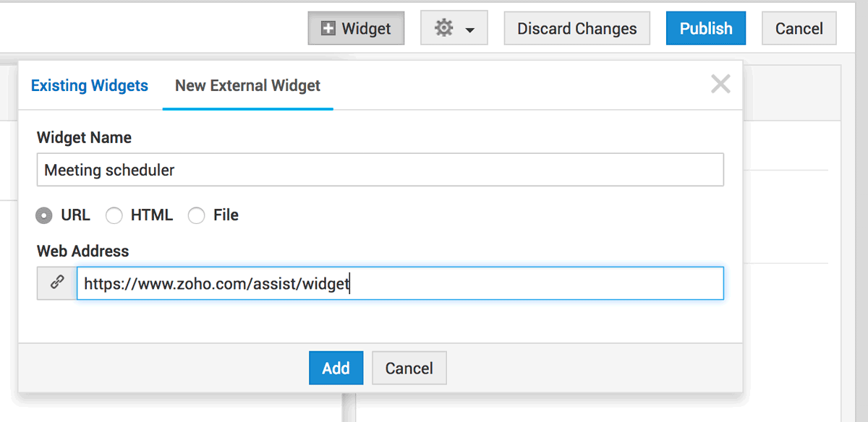
Task: Switch to the Existing Widgets tab
Action: tap(90, 85)
